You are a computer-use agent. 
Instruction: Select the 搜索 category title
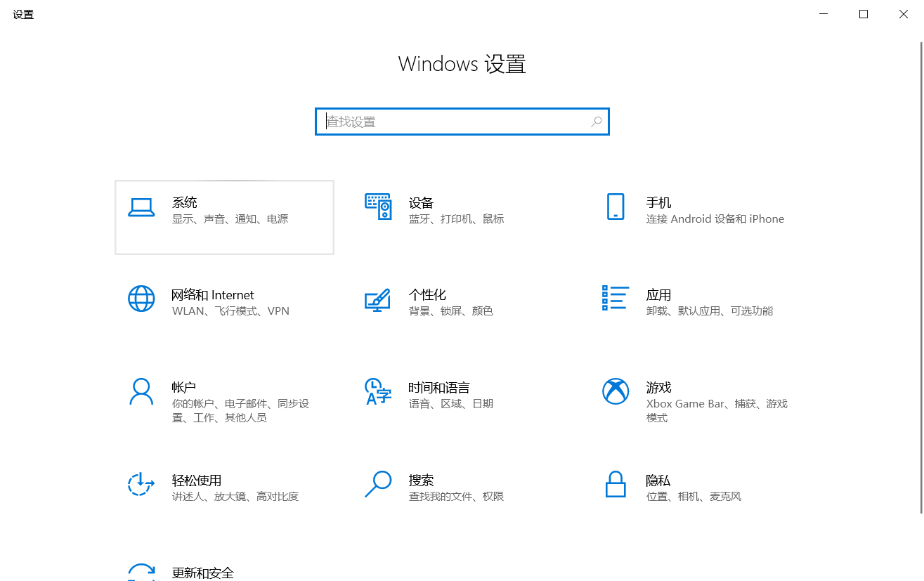pyautogui.click(x=421, y=481)
